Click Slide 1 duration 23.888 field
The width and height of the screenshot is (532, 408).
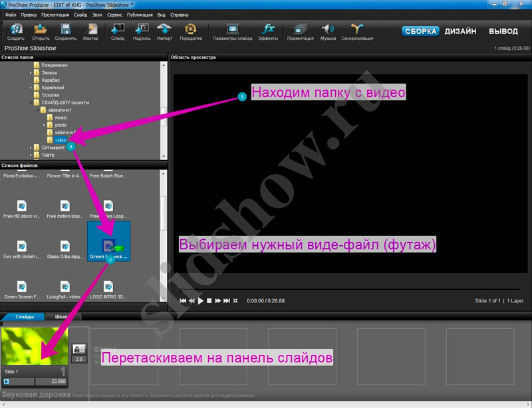51,381
